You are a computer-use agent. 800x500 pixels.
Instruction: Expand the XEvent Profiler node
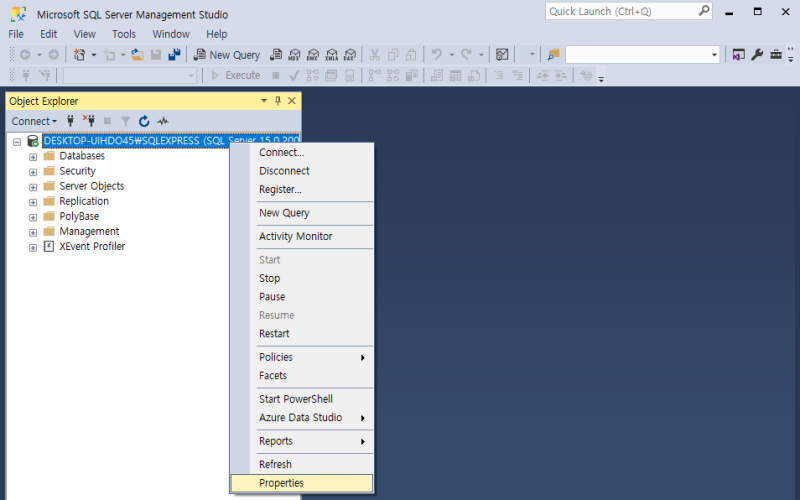(x=33, y=247)
